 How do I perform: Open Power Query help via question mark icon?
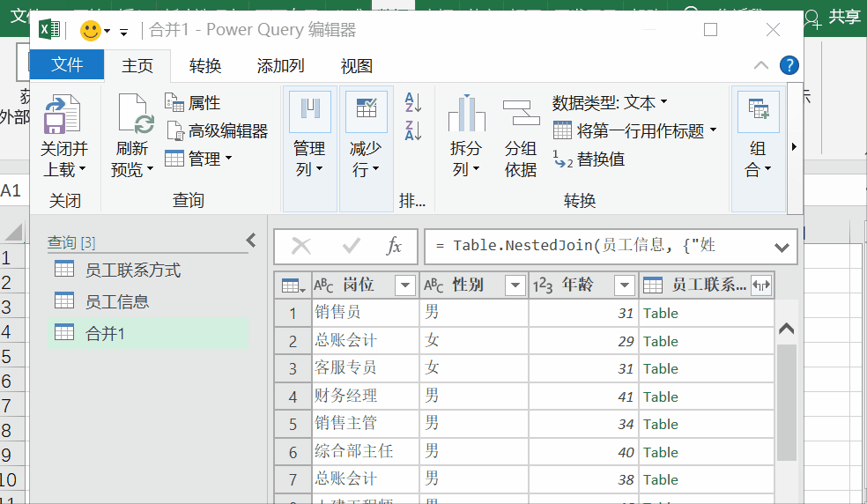(x=789, y=65)
